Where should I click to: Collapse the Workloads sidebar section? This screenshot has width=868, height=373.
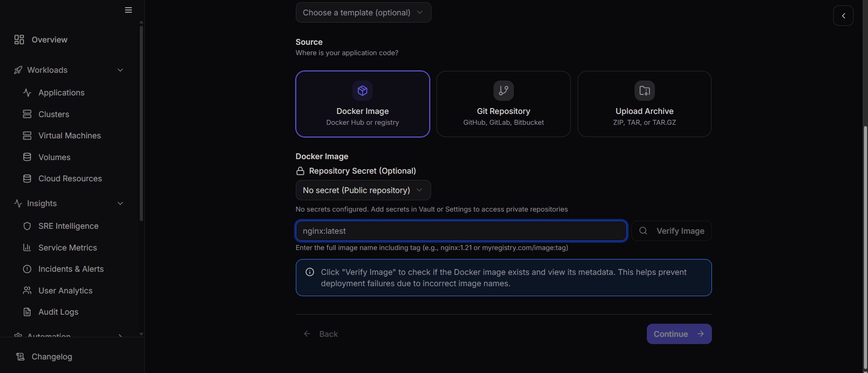(x=120, y=70)
